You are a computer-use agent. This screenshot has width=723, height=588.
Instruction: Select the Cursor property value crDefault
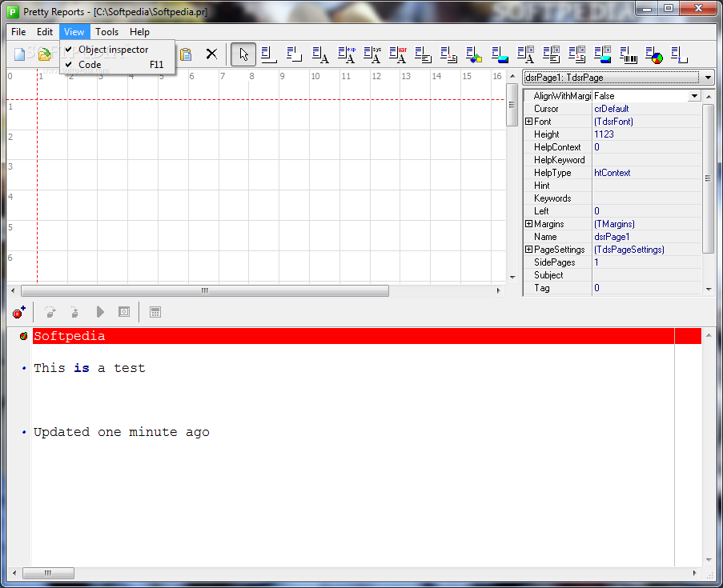[646, 109]
